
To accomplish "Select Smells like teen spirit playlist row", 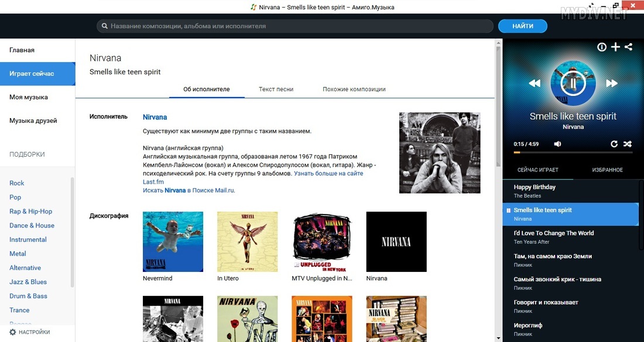I will (x=570, y=214).
